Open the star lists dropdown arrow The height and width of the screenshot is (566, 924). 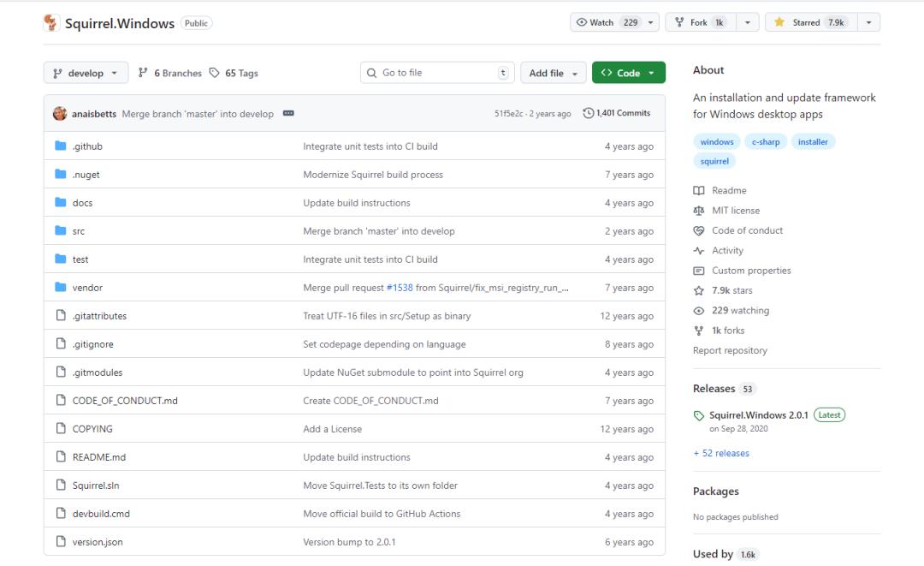869,23
